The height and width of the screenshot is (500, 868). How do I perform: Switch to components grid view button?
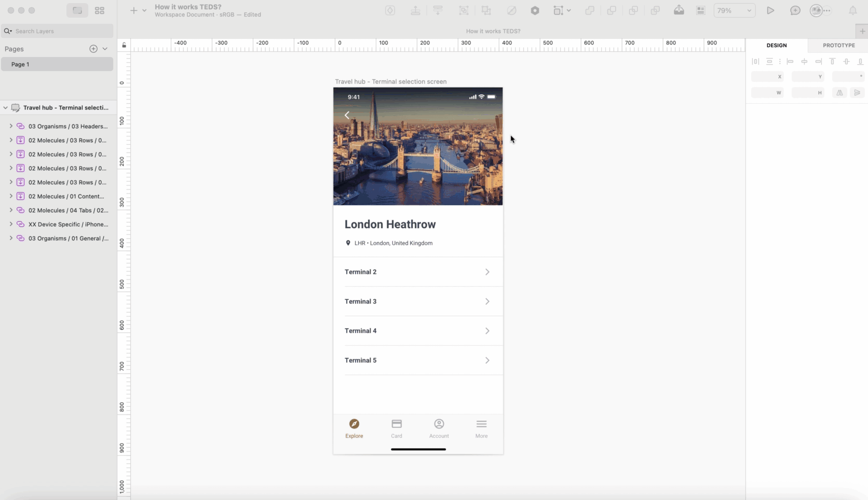pyautogui.click(x=100, y=10)
